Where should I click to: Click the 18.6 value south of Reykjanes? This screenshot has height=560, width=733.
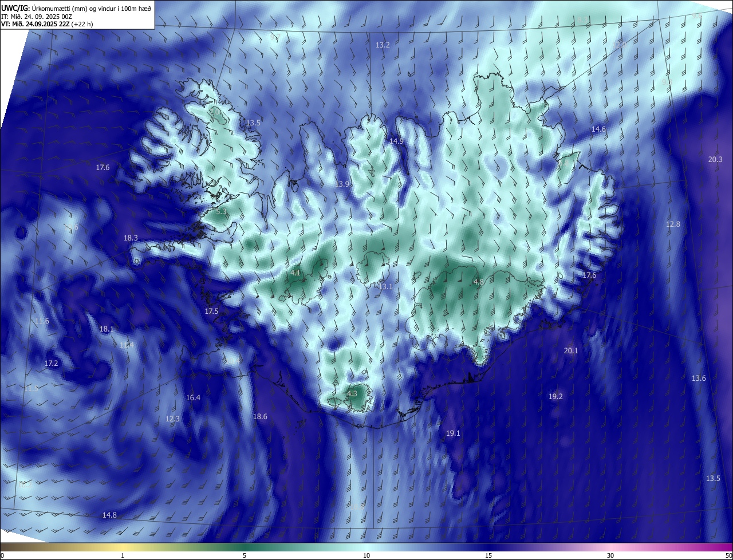[260, 417]
